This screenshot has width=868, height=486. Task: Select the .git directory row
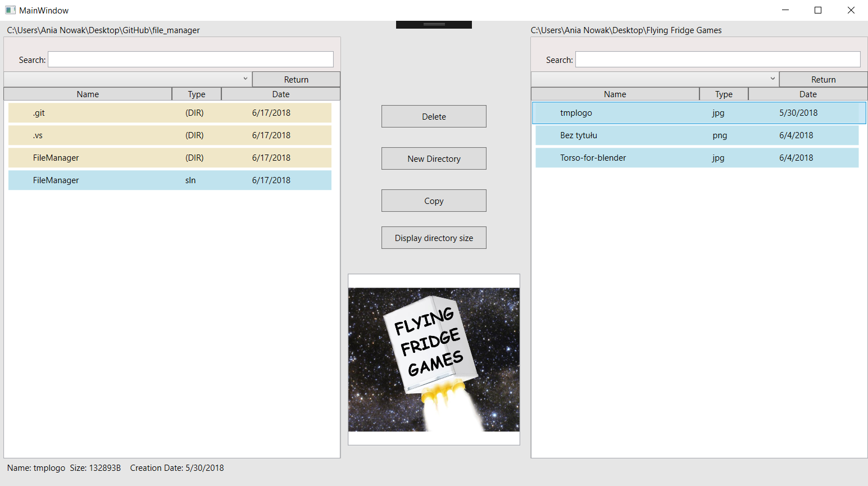tap(170, 112)
